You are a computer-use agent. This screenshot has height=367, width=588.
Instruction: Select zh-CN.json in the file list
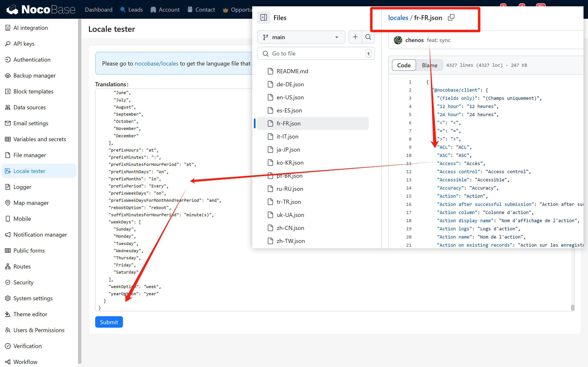pyautogui.click(x=290, y=228)
